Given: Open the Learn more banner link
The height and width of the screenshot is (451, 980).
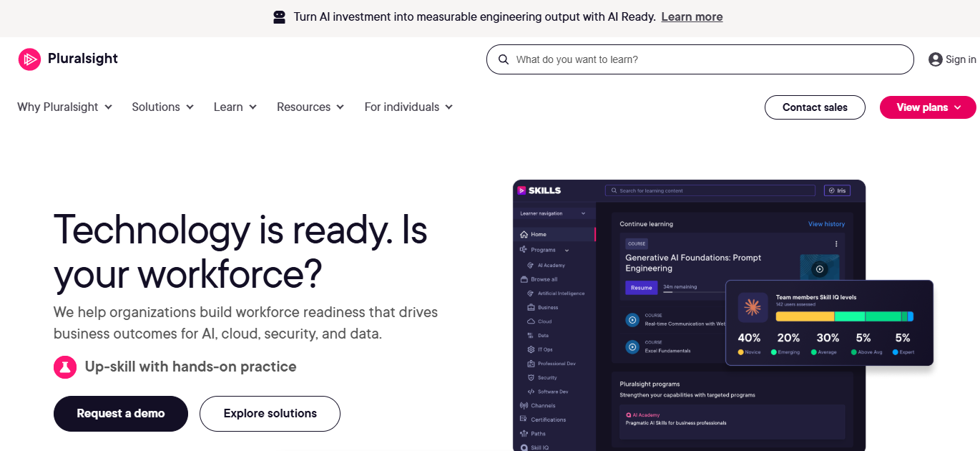Looking at the screenshot, I should point(692,16).
